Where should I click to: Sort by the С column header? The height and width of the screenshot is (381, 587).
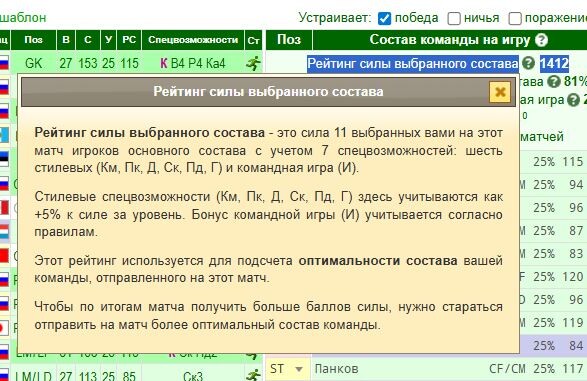(88, 40)
